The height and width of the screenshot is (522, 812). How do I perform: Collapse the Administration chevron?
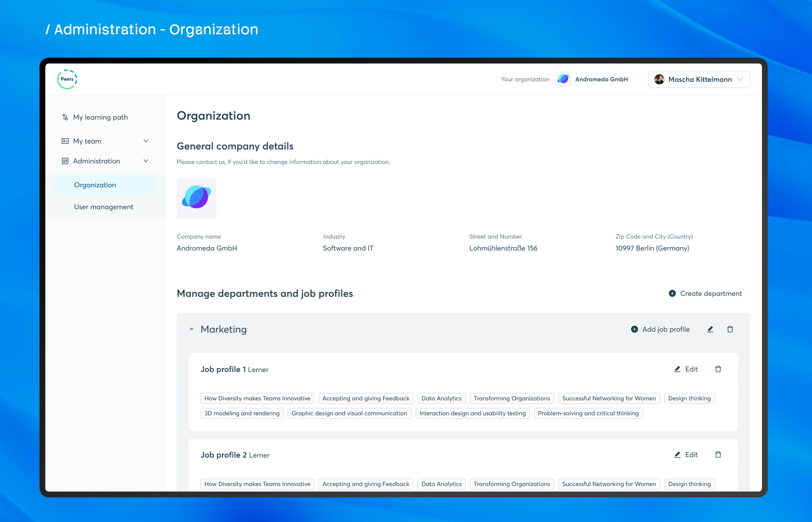(x=146, y=161)
